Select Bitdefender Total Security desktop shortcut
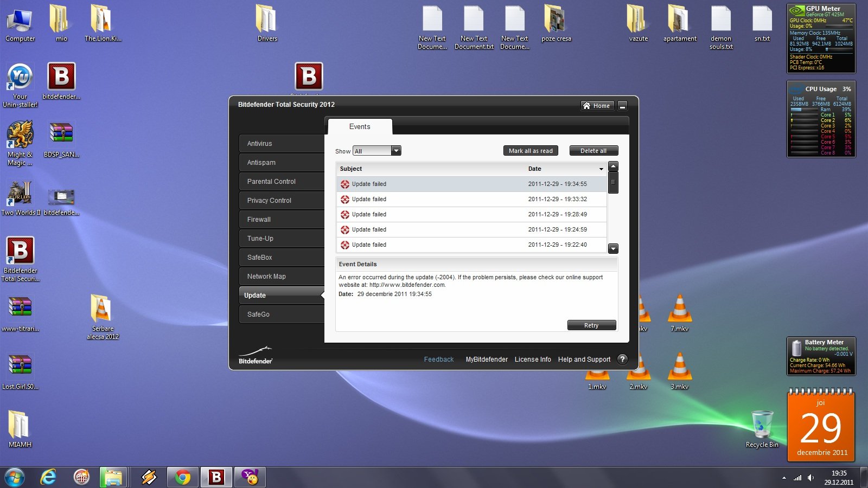The height and width of the screenshot is (488, 868). click(20, 259)
